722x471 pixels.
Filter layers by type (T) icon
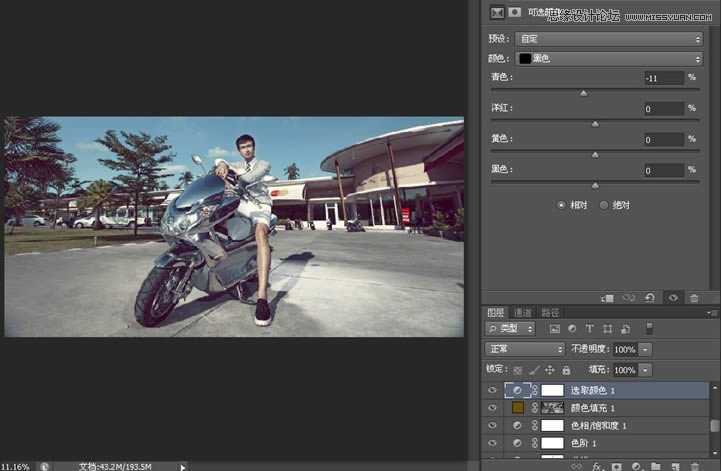point(589,329)
